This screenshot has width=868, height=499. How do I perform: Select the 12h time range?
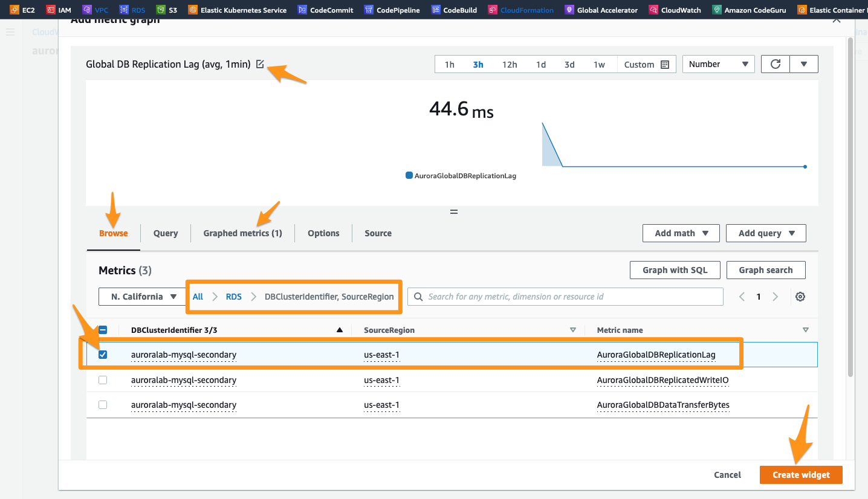(510, 65)
